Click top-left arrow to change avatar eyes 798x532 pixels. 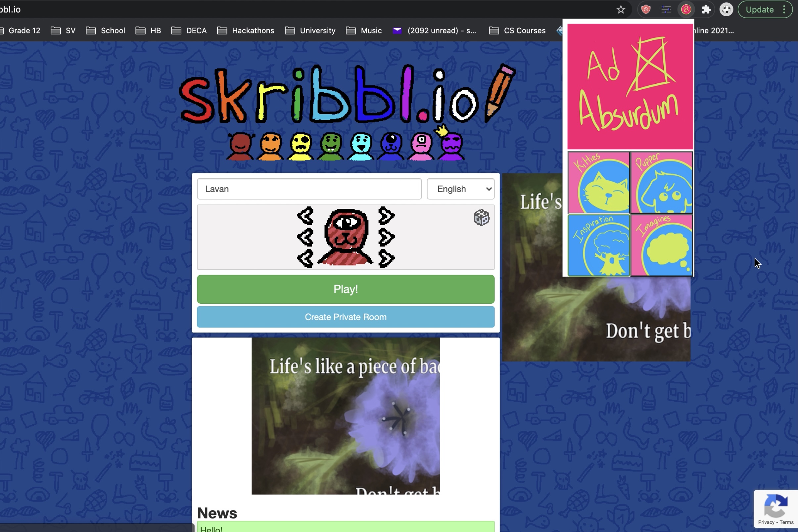(305, 216)
